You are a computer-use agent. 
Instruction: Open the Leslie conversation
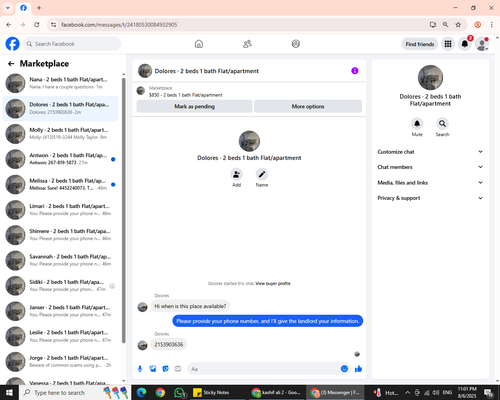pos(60,336)
